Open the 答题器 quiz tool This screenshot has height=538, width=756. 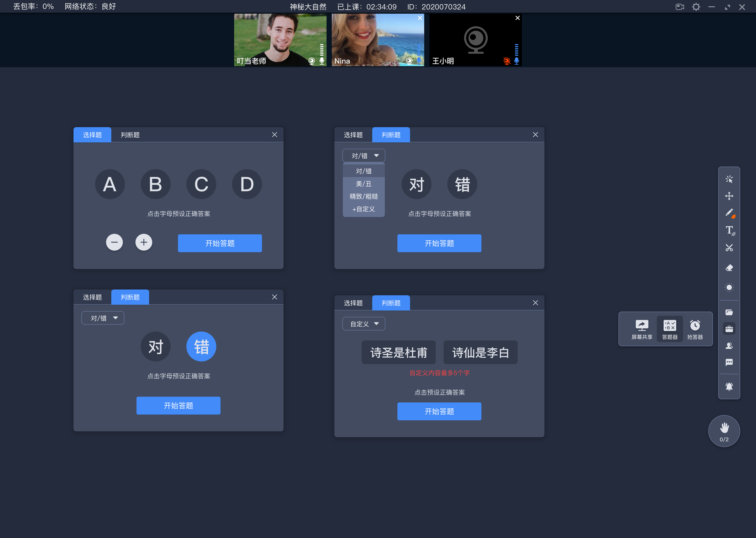coord(669,327)
